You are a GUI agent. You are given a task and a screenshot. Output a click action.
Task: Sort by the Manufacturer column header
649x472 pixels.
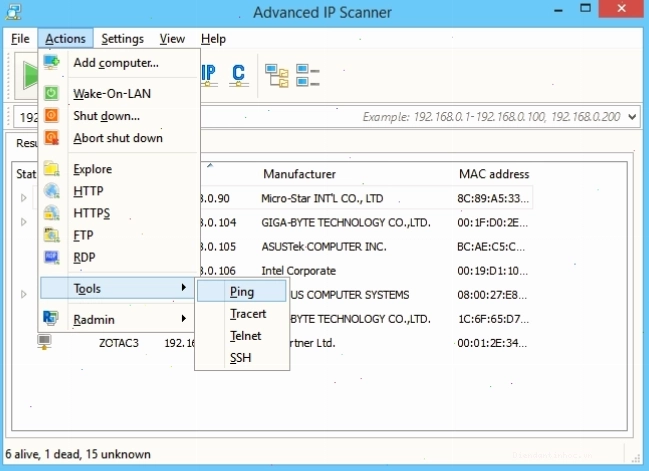[x=299, y=174]
